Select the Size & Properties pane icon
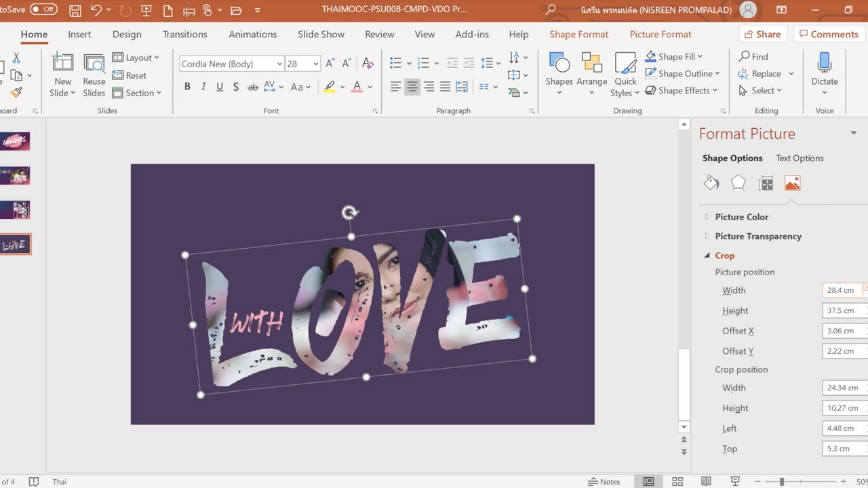868x488 pixels. (766, 183)
